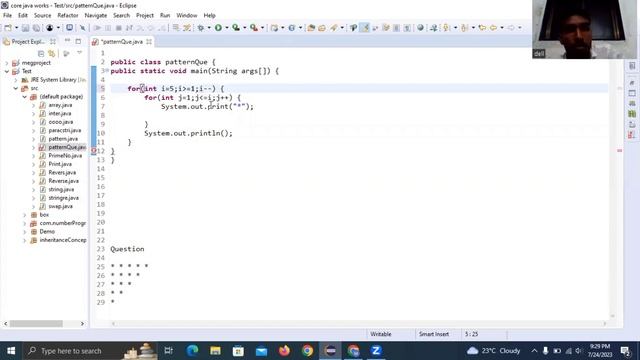Open the New file dropdown arrow
The image size is (640, 360).
tap(16, 28)
